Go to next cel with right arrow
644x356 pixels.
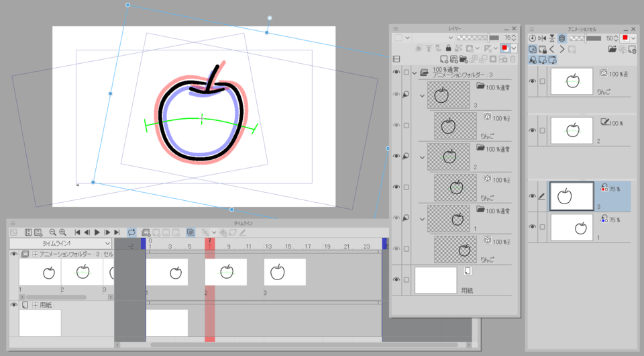562,49
